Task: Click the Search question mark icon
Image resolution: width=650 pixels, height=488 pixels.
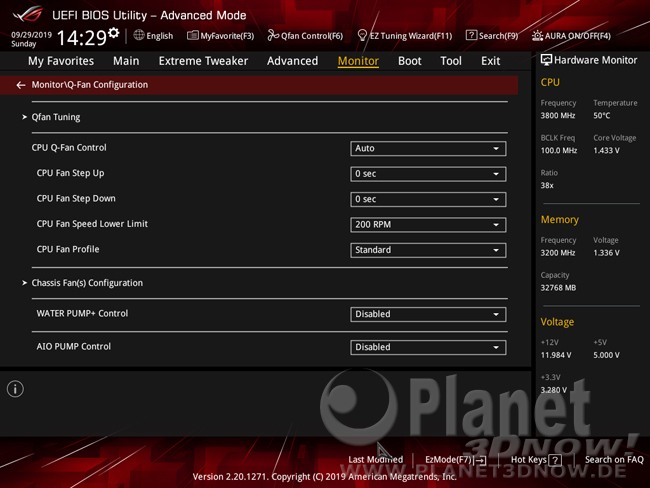Action: point(471,35)
